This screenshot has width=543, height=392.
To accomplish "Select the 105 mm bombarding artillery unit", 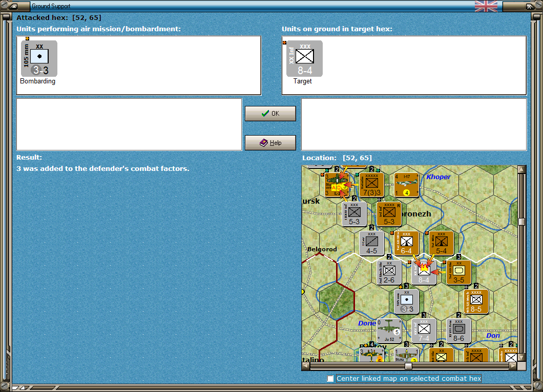I will click(39, 58).
